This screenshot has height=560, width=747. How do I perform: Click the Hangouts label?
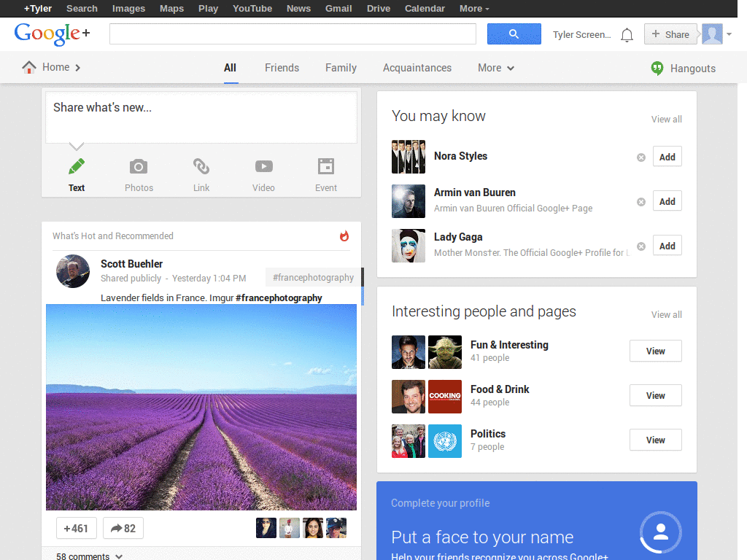(x=693, y=69)
